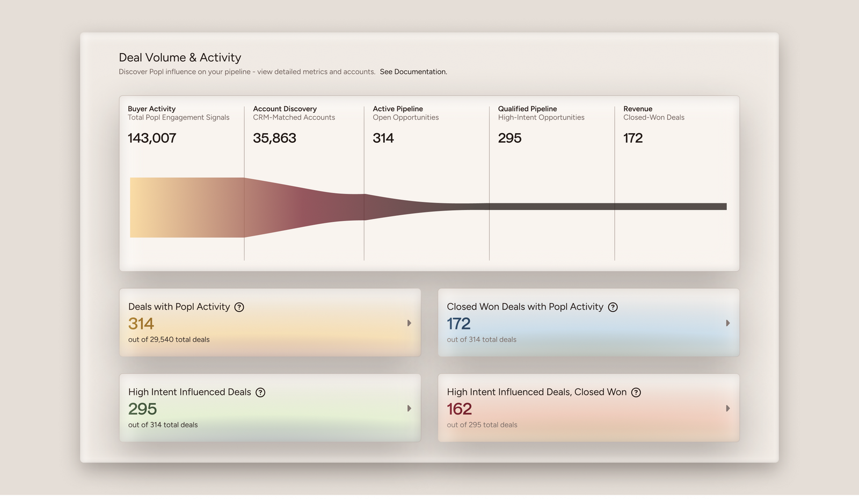Click the Deal Volume & Activity heading
This screenshot has width=859, height=504.
pyautogui.click(x=180, y=57)
